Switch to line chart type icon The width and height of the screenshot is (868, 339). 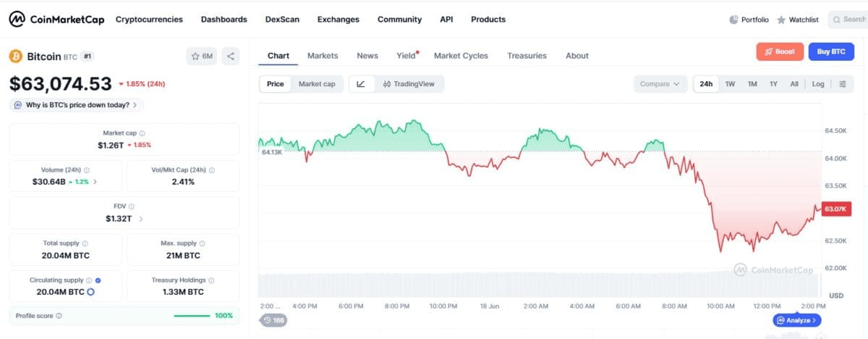click(x=361, y=84)
